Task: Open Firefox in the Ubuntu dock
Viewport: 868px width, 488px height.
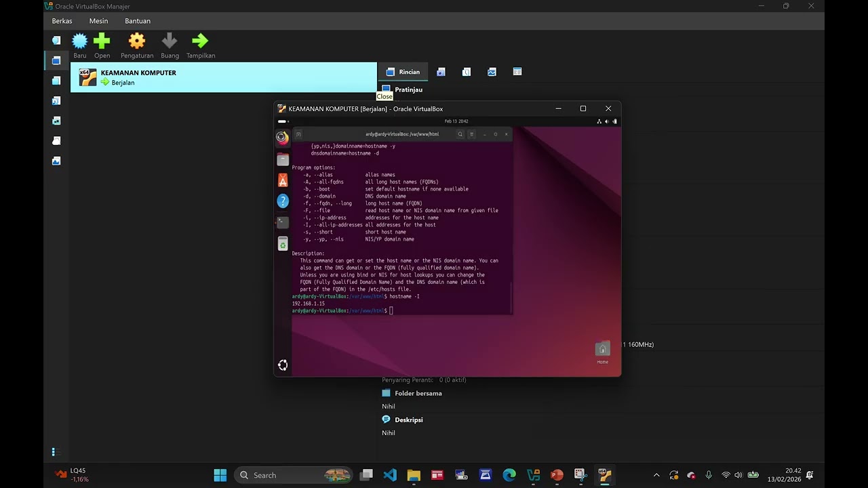Action: 283,138
